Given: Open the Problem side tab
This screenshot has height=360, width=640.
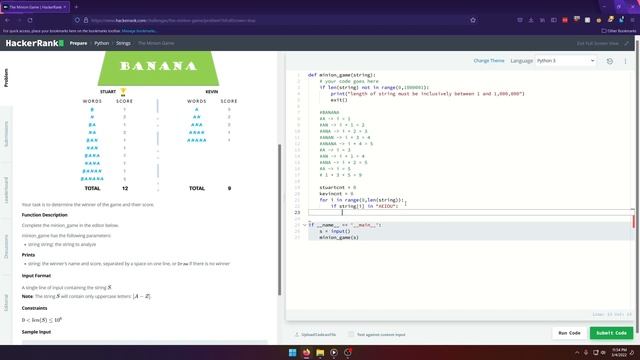Looking at the screenshot, I should [6, 78].
